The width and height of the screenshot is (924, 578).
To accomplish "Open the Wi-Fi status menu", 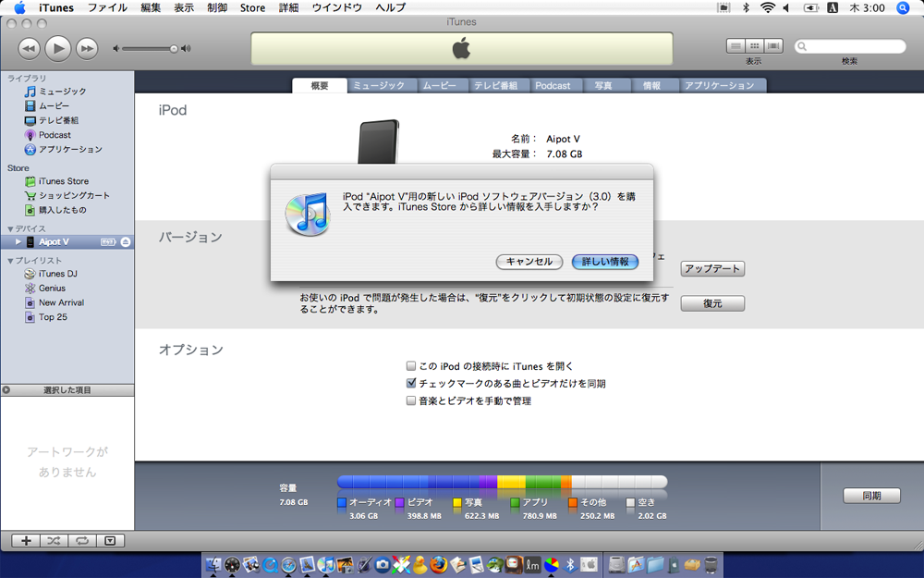I will (767, 7).
